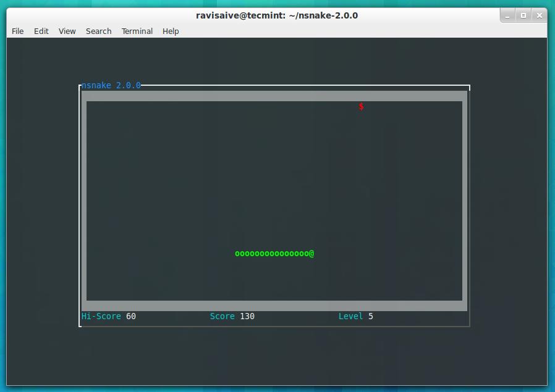The height and width of the screenshot is (392, 555).
Task: Select the level number 5
Action: click(x=371, y=316)
